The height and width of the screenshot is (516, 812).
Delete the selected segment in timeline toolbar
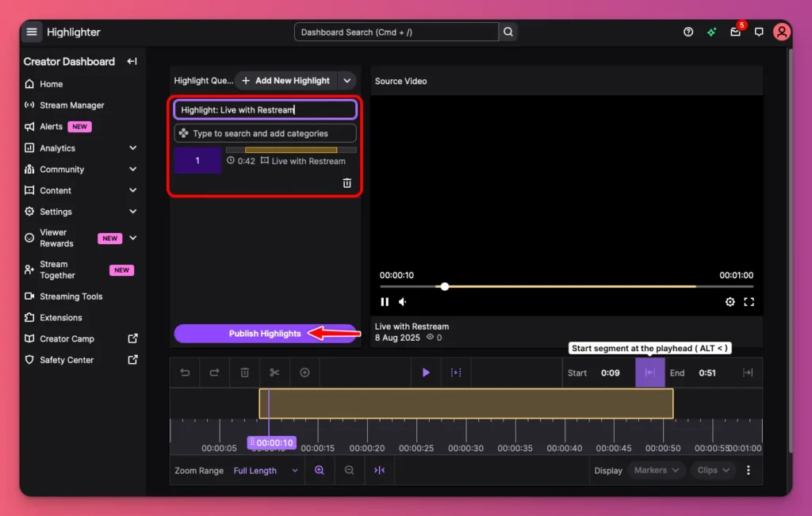click(244, 373)
